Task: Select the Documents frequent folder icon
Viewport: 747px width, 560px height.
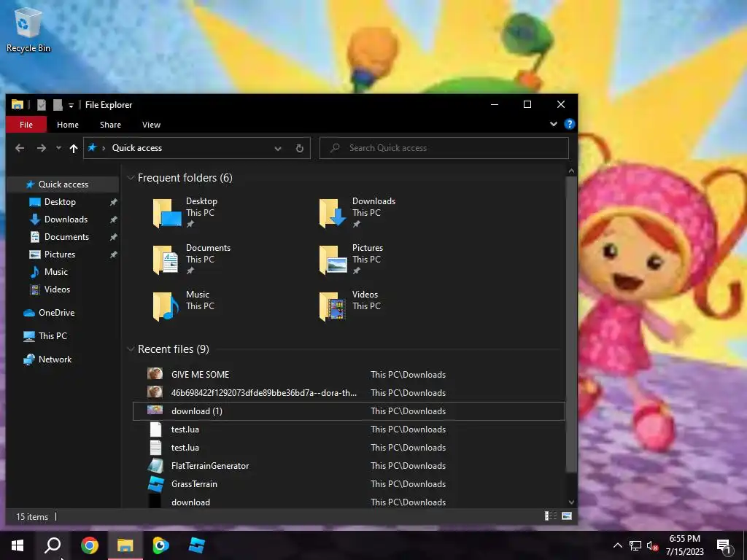Action: (x=166, y=260)
